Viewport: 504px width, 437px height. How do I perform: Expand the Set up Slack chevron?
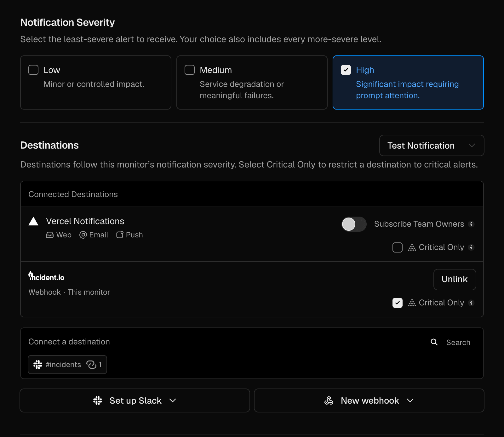tap(173, 400)
